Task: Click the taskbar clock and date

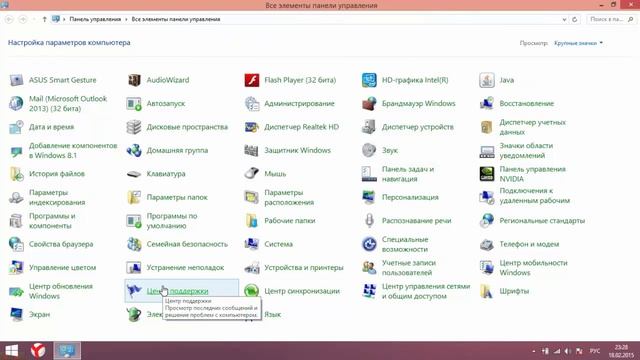Action: click(x=622, y=351)
